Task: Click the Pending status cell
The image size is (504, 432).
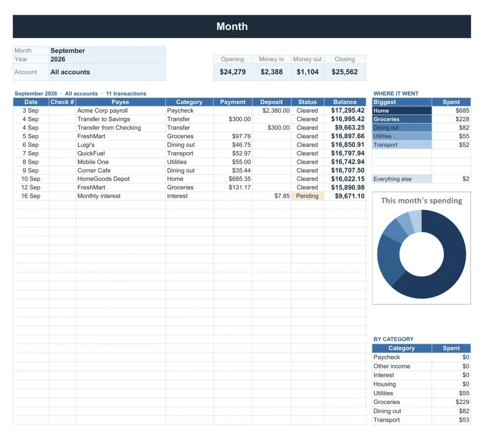Action: [x=308, y=196]
